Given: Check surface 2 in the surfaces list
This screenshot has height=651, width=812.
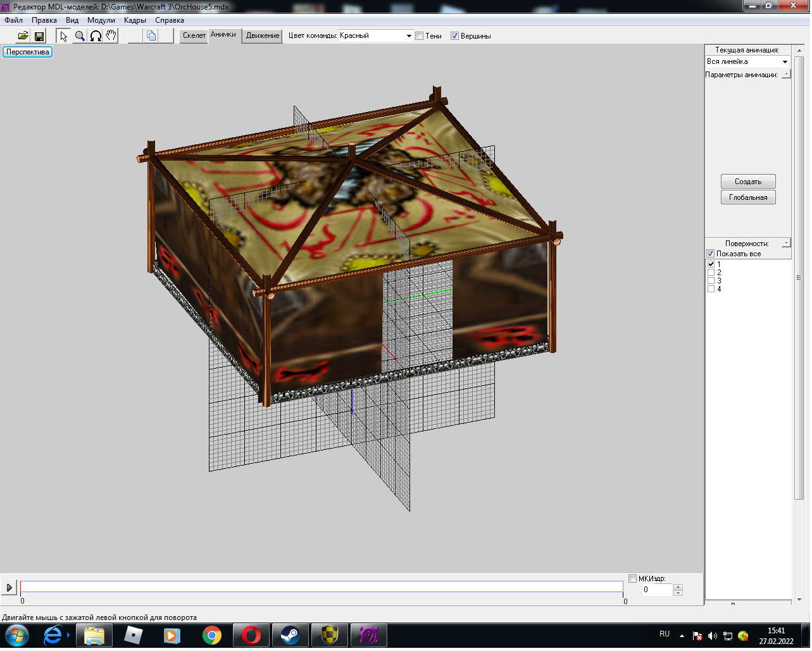Looking at the screenshot, I should click(711, 273).
